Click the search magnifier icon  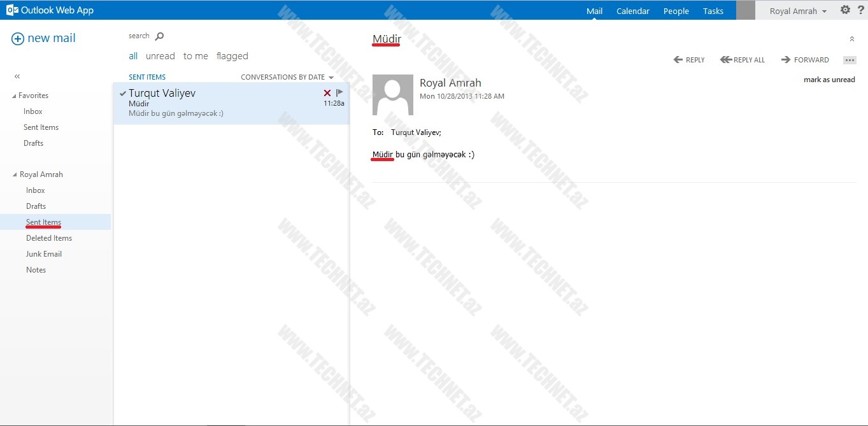pyautogui.click(x=159, y=36)
